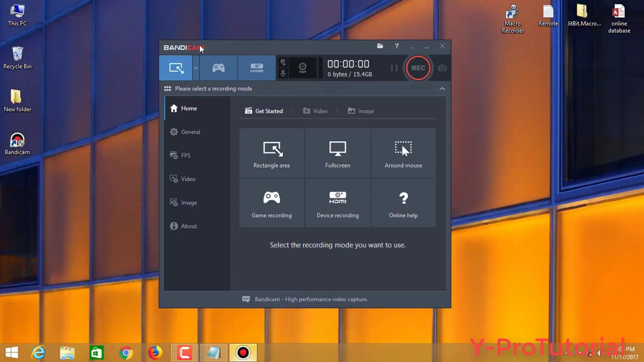Select the JitBit.Macro folder icon

coord(584,16)
